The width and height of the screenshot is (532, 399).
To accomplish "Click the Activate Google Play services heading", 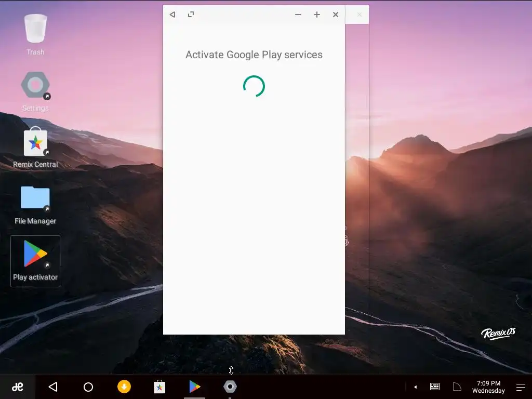I will 254,55.
